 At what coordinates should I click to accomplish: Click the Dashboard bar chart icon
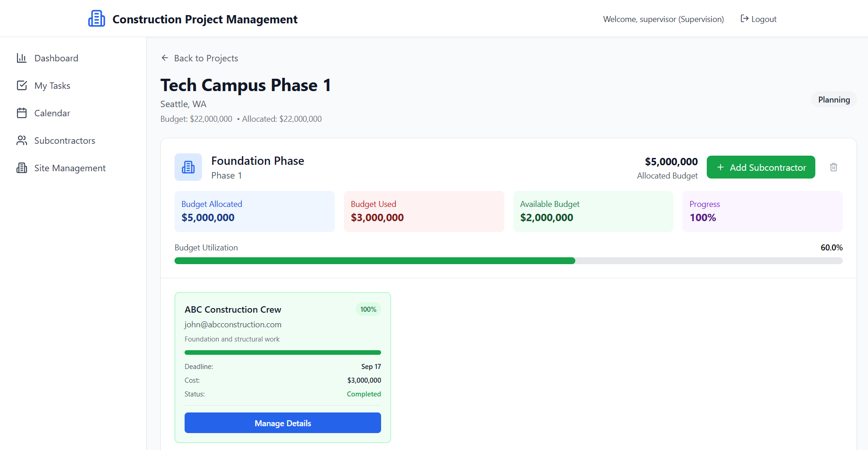(22, 58)
